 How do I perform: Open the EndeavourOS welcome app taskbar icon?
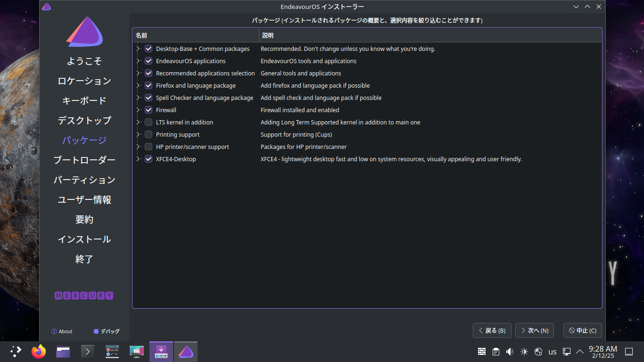(112, 351)
